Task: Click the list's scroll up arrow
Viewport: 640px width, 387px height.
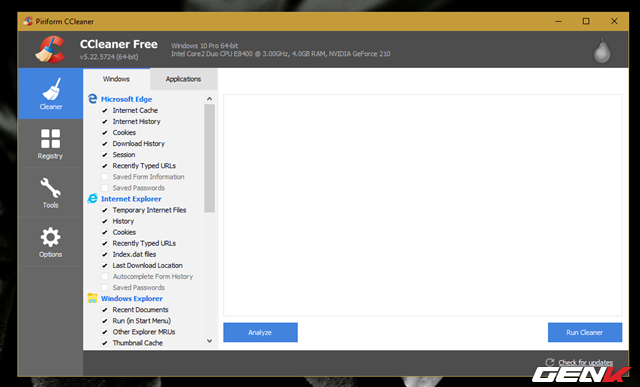Action: pyautogui.click(x=209, y=99)
